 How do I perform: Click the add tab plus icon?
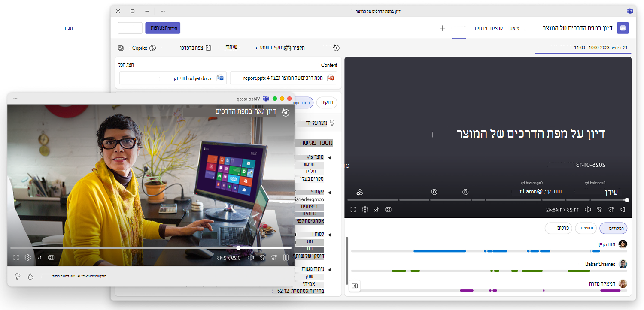(x=442, y=28)
